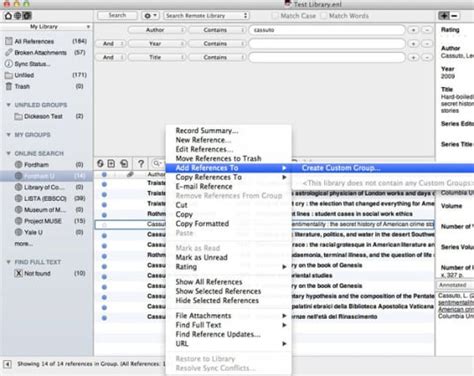Open the Title field dropdown

(157, 57)
